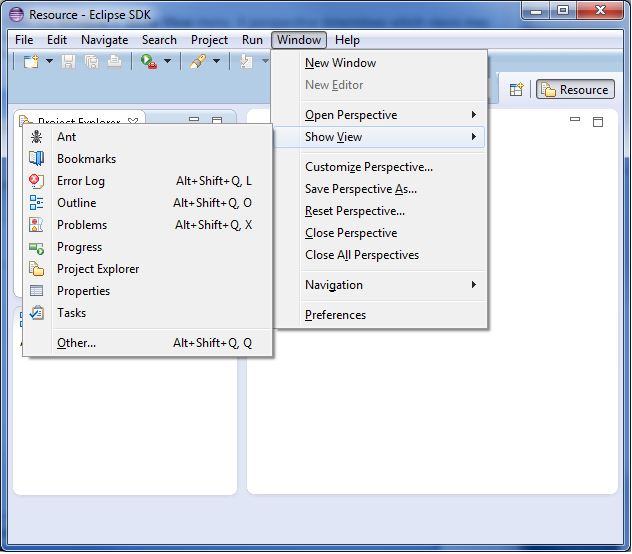Select Problems in the submenu
Image resolution: width=632 pixels, height=554 pixels.
tap(147, 225)
